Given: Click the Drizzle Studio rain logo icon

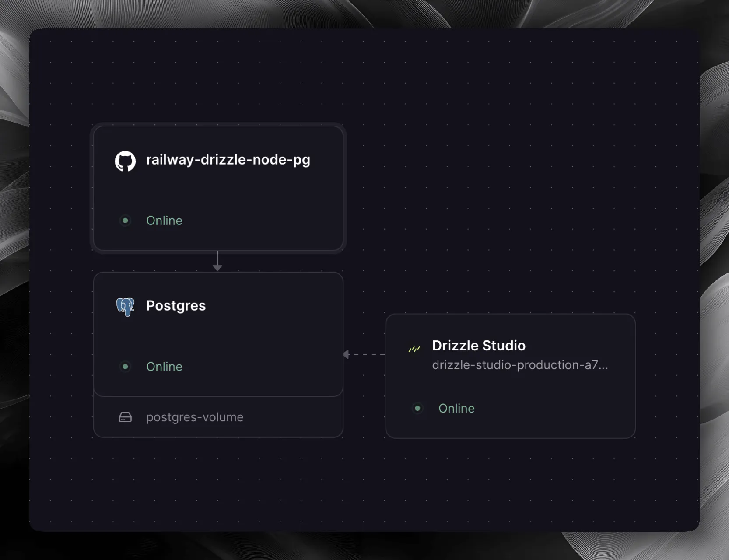Looking at the screenshot, I should click(414, 349).
